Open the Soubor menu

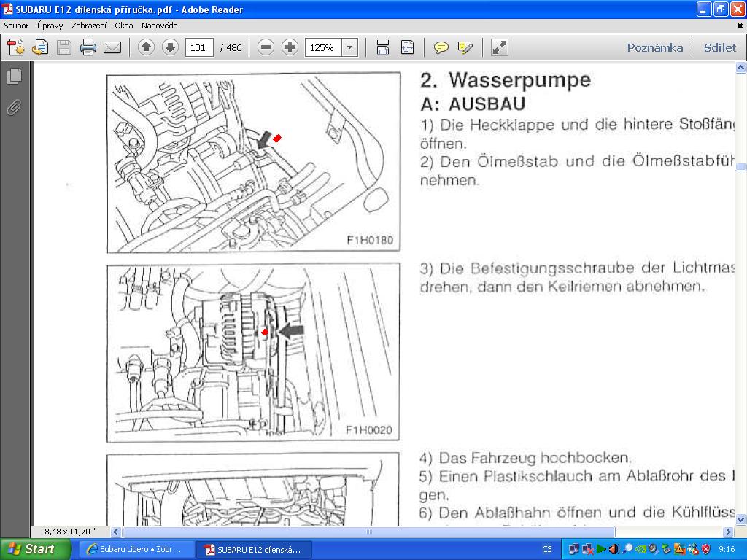tap(16, 26)
